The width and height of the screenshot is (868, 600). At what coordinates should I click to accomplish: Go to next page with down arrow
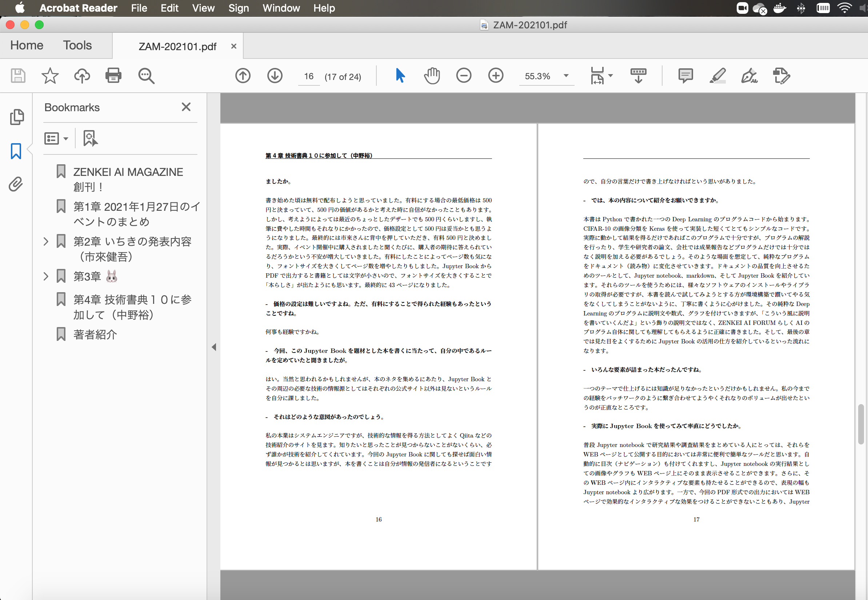275,76
